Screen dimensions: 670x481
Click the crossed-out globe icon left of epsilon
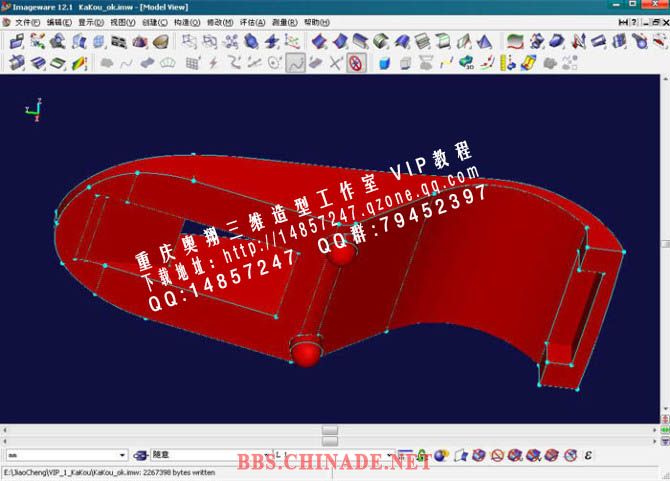click(570, 455)
